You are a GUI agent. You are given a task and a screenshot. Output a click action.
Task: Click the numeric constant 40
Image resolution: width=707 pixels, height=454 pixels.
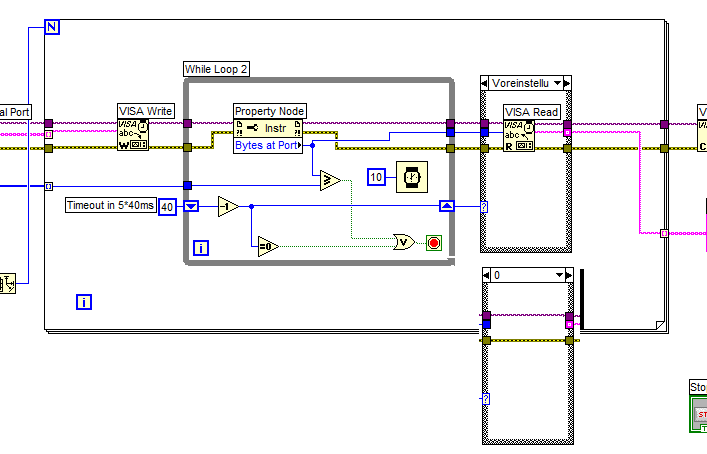pyautogui.click(x=167, y=207)
